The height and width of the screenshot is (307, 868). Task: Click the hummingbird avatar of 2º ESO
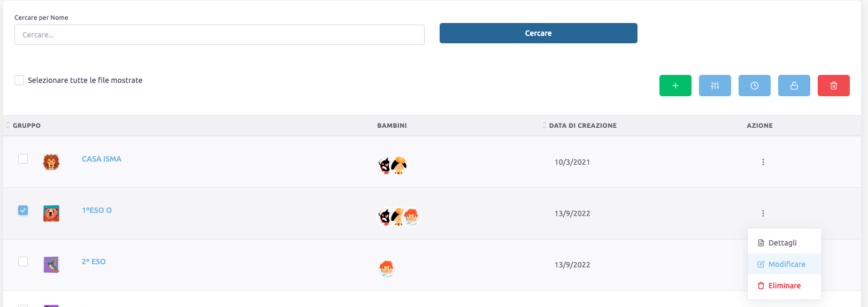[51, 265]
